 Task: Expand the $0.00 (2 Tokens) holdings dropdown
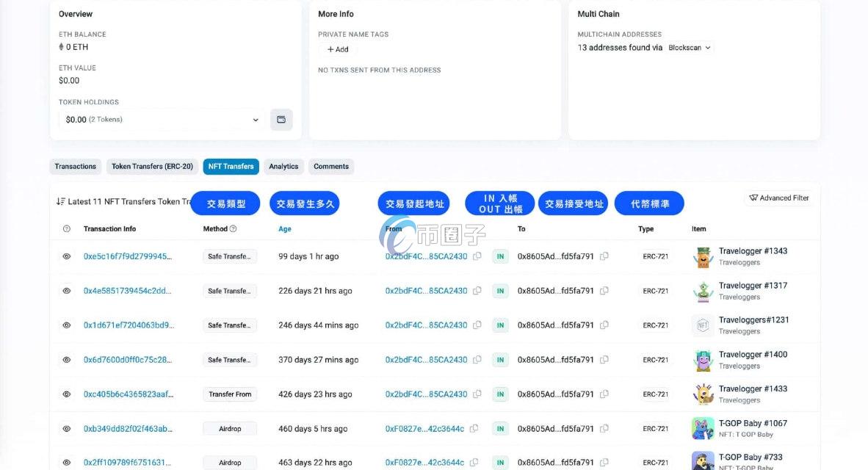tap(256, 119)
